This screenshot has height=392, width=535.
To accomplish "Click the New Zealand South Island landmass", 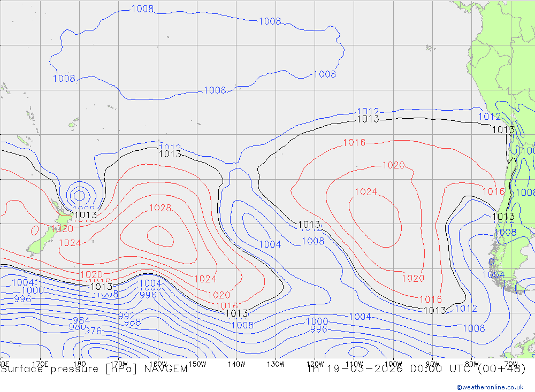I will (41, 242).
